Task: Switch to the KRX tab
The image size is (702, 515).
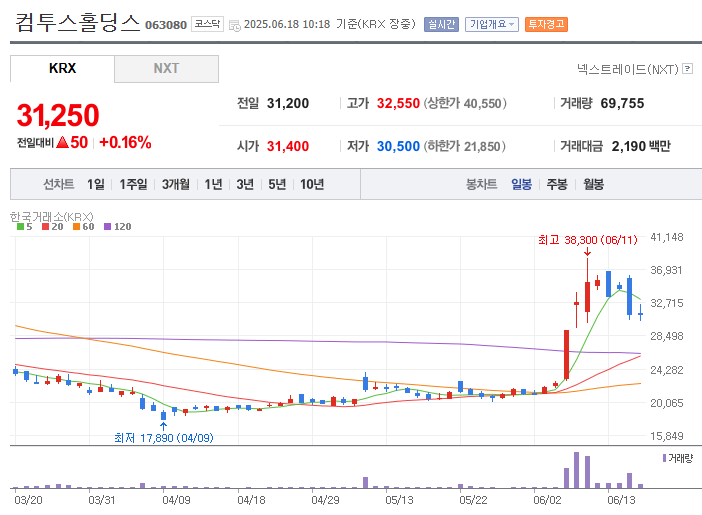Action: (62, 69)
